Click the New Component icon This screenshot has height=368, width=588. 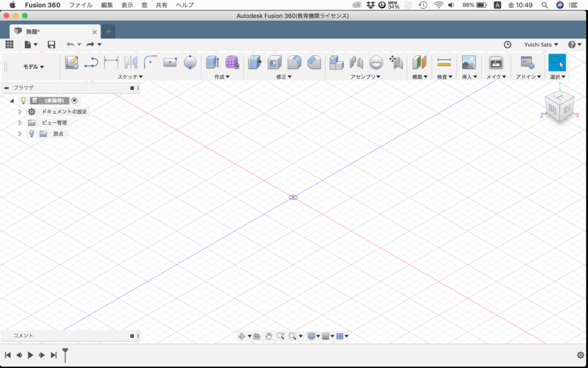click(x=336, y=62)
